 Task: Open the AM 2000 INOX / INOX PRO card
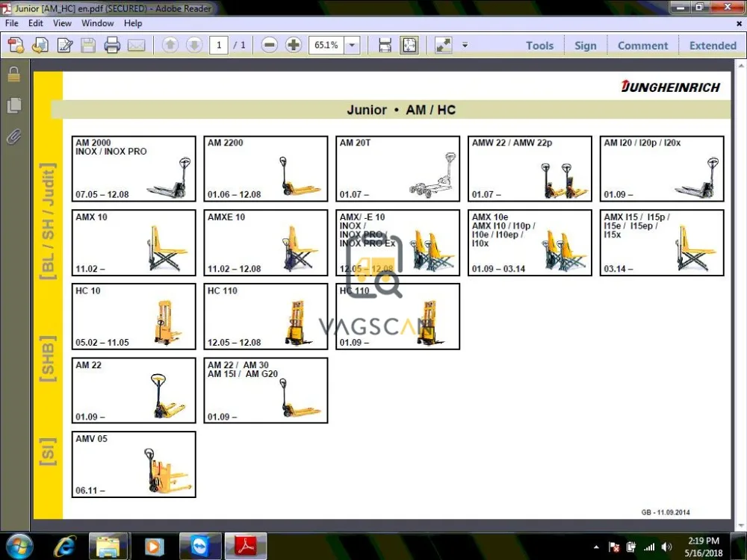click(134, 169)
